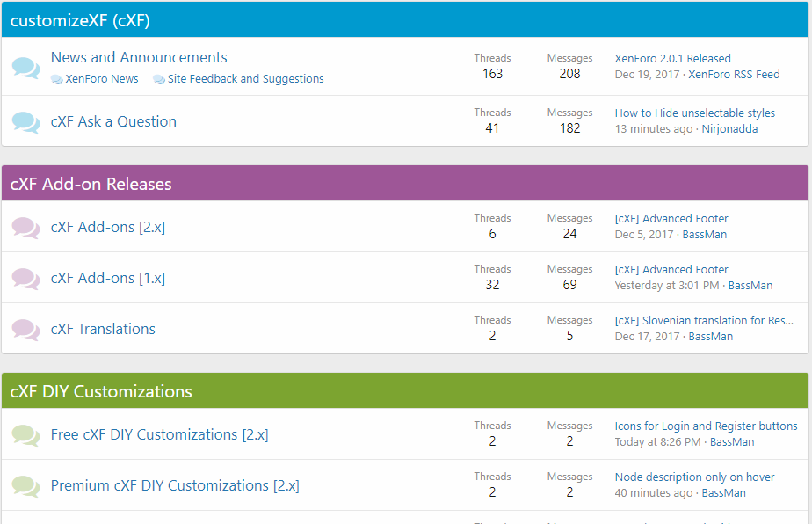
Task: Click the chat bubble icon beside News and Announcements
Action: point(25,68)
